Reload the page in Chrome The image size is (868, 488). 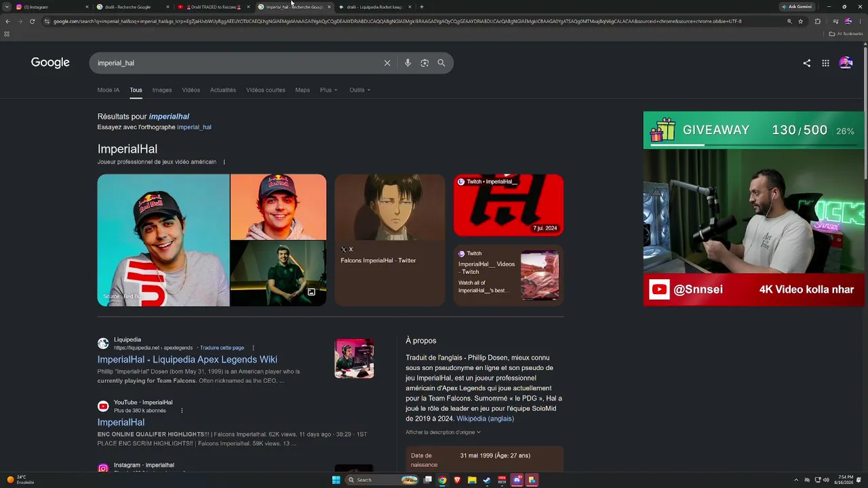click(32, 21)
